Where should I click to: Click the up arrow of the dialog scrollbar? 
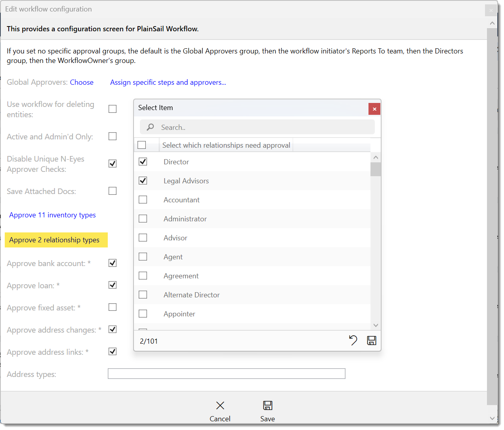[493, 23]
